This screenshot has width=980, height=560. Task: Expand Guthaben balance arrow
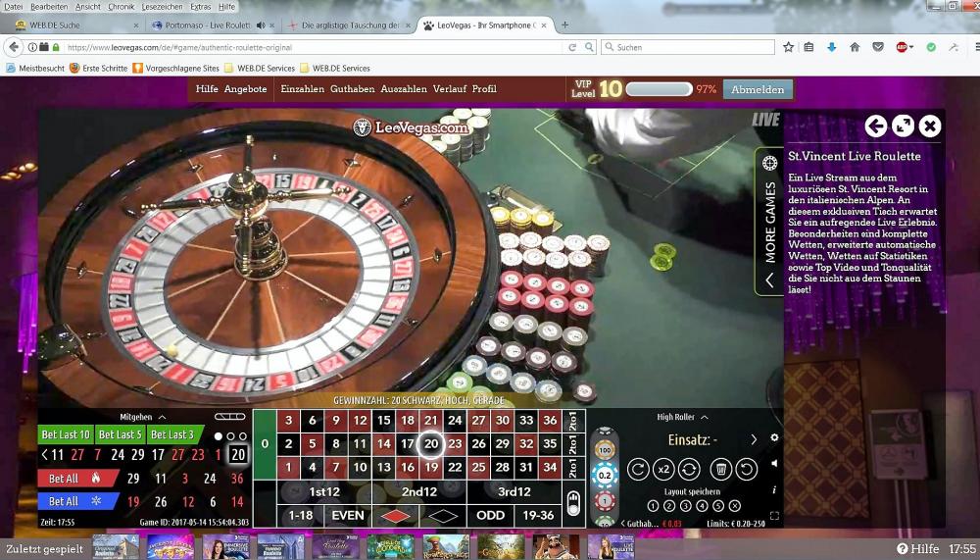pyautogui.click(x=622, y=523)
